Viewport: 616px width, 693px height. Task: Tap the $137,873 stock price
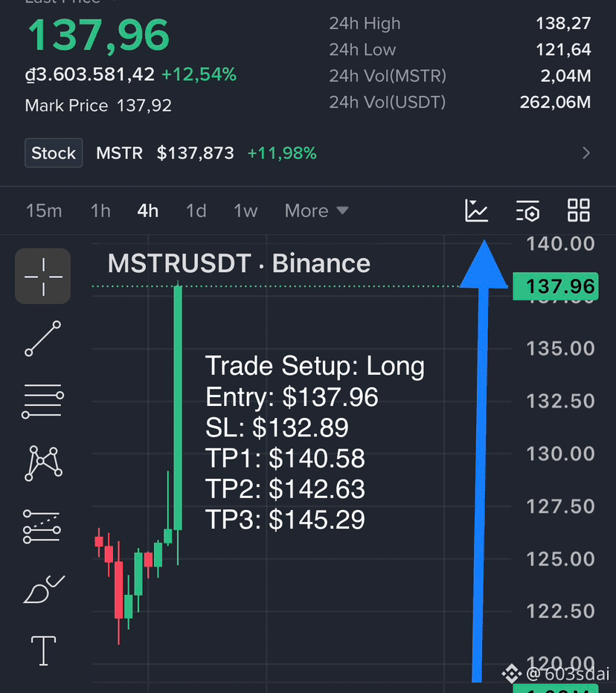tap(195, 153)
